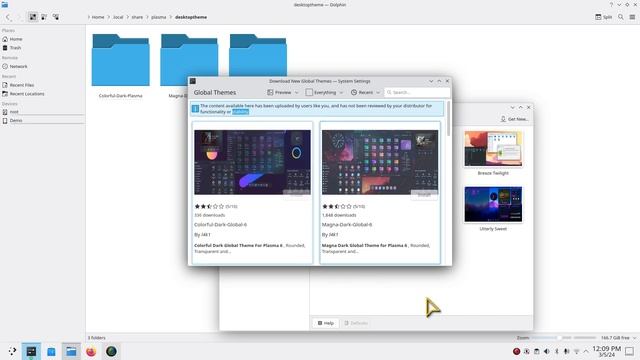Open clipboard tray icon
This screenshot has width=640, height=360.
pos(536,351)
